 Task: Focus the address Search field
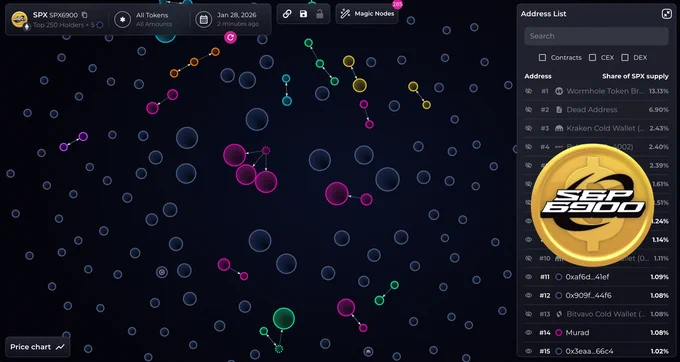[x=596, y=36]
